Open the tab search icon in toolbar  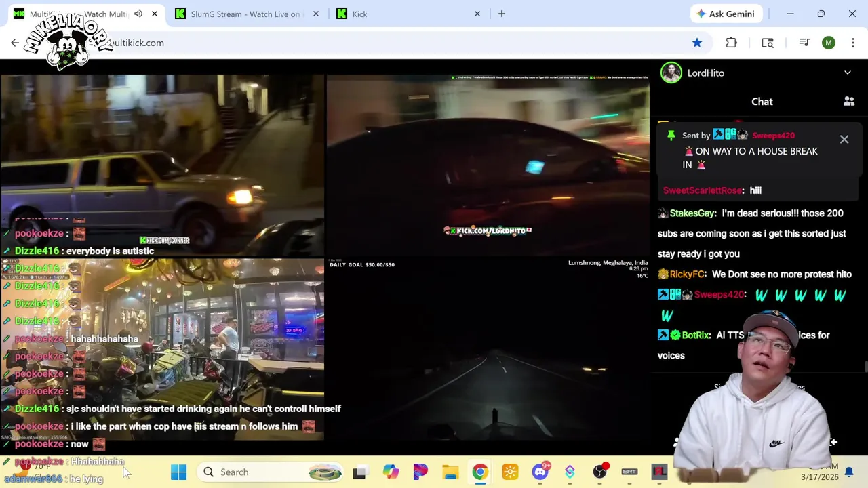click(768, 43)
